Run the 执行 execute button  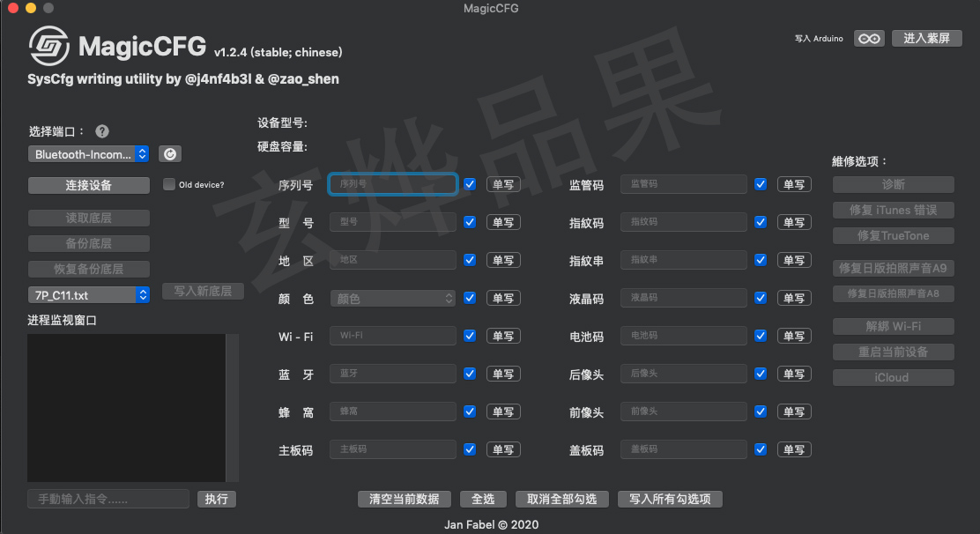(216, 498)
